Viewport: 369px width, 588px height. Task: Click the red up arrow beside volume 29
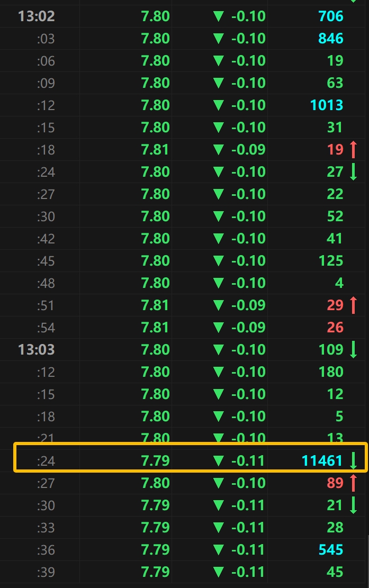[353, 305]
